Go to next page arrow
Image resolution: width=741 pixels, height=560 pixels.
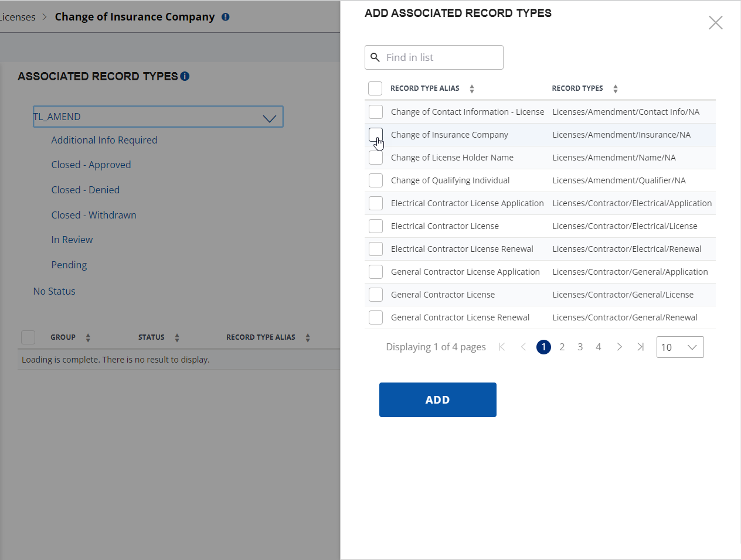619,347
